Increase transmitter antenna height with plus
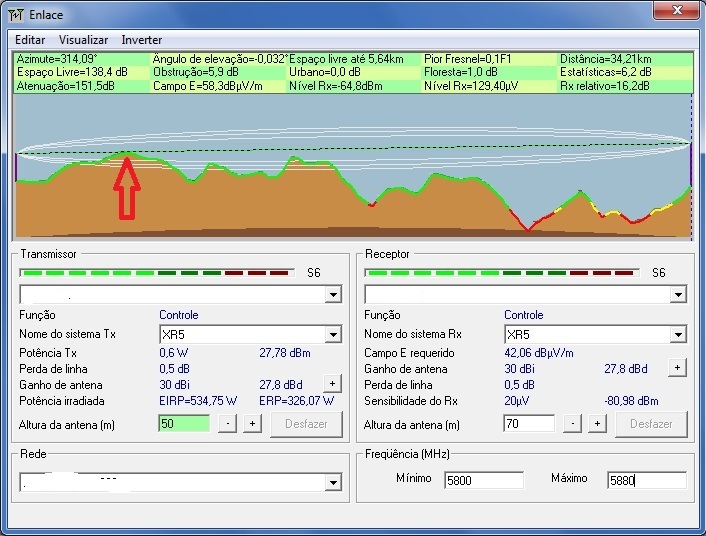706x536 pixels. pos(252,424)
